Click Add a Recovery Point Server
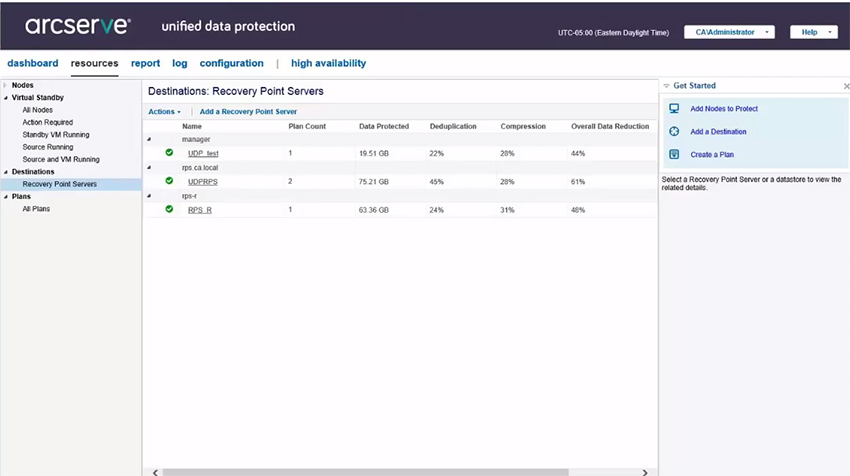The width and height of the screenshot is (850, 476). click(248, 111)
